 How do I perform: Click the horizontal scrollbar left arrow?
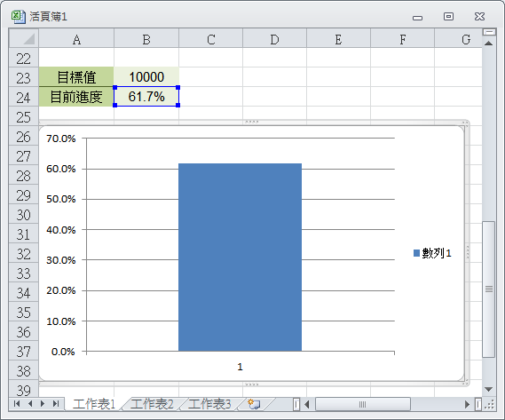(x=307, y=404)
